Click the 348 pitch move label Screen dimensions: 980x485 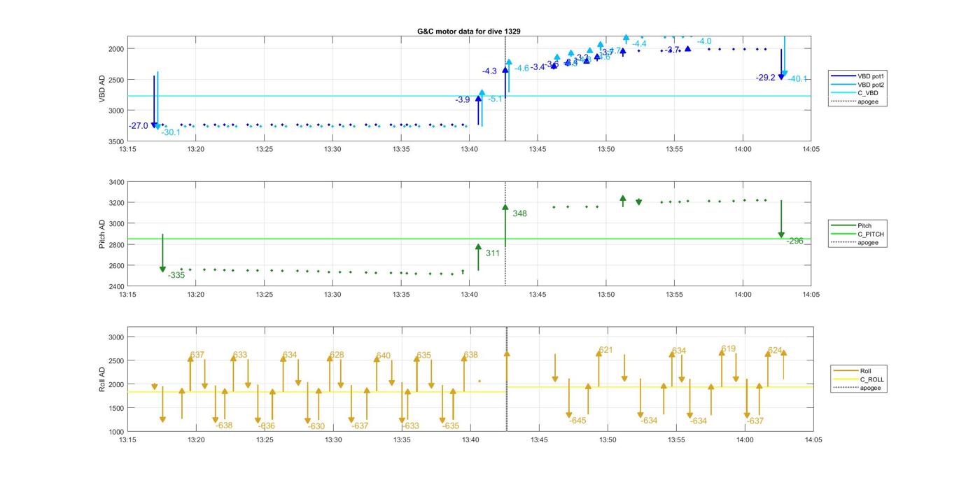coord(519,213)
